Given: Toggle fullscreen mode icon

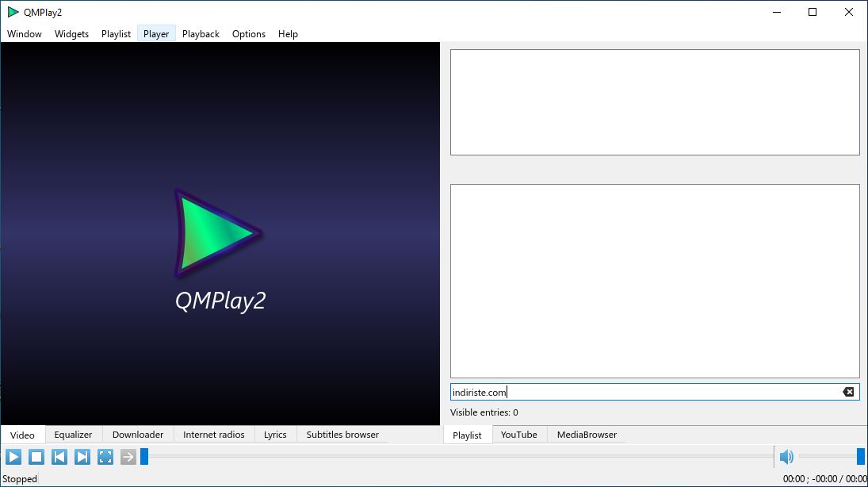Looking at the screenshot, I should [105, 457].
